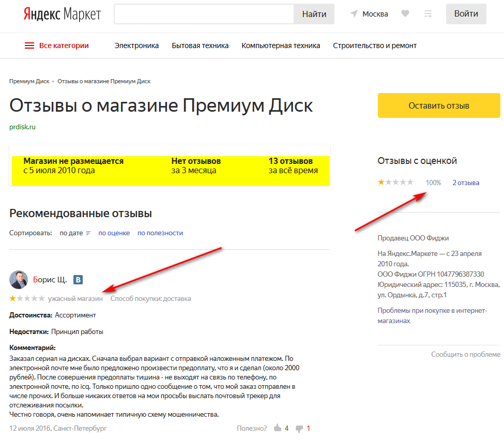Image resolution: width=504 pixels, height=440 pixels.
Task: Open Борис Щ. profile name
Action: [50, 280]
